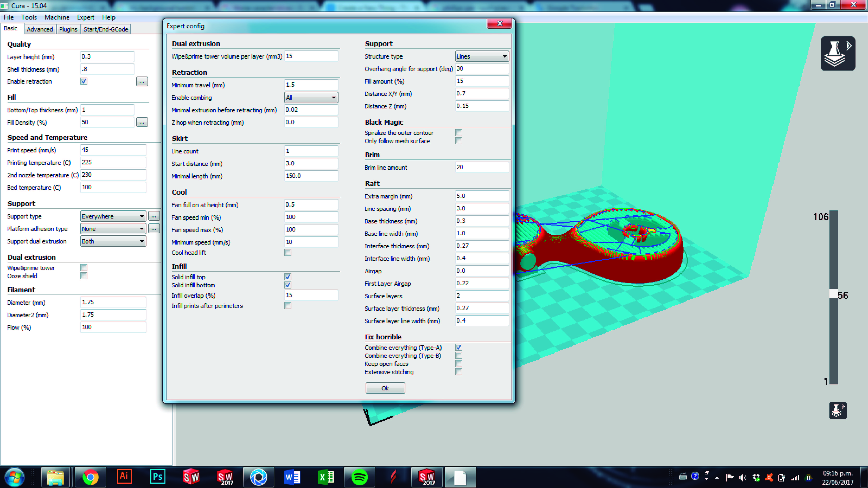Uncheck Solid infill bottom
The height and width of the screenshot is (488, 868).
tap(288, 285)
